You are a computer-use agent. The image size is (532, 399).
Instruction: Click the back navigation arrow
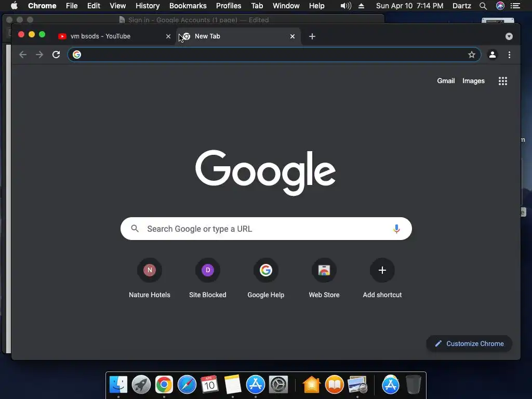[x=23, y=55]
